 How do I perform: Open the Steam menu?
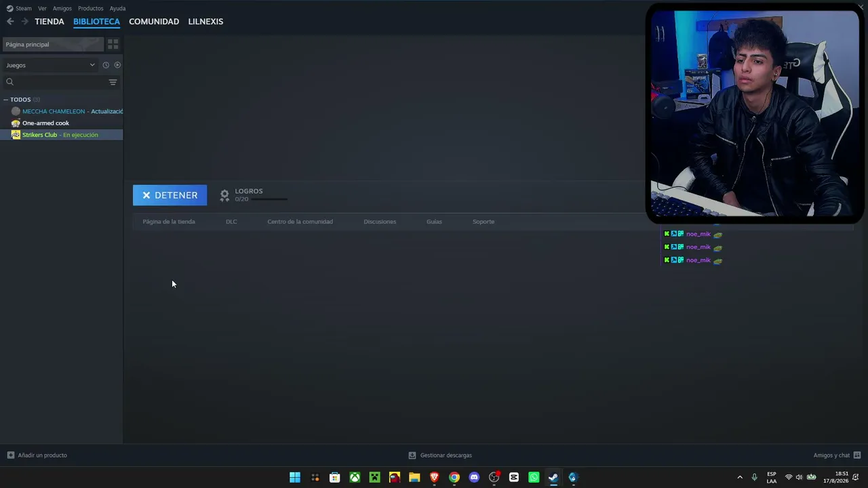(x=19, y=8)
